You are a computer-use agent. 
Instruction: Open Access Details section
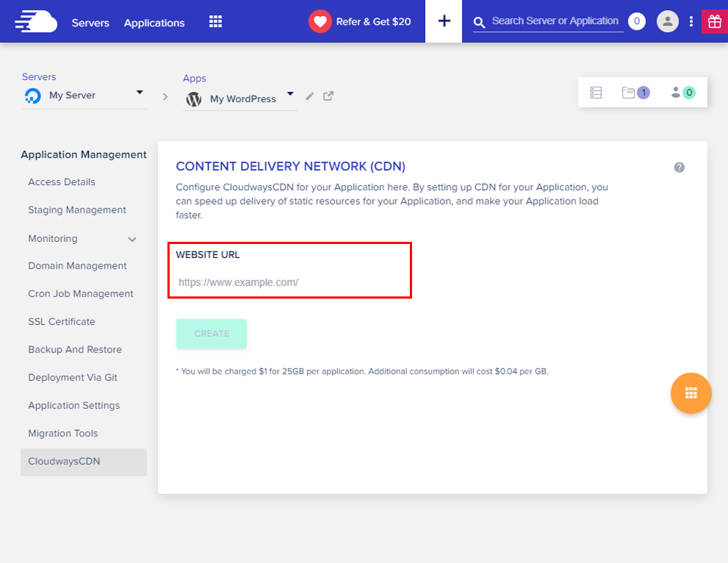coord(62,182)
